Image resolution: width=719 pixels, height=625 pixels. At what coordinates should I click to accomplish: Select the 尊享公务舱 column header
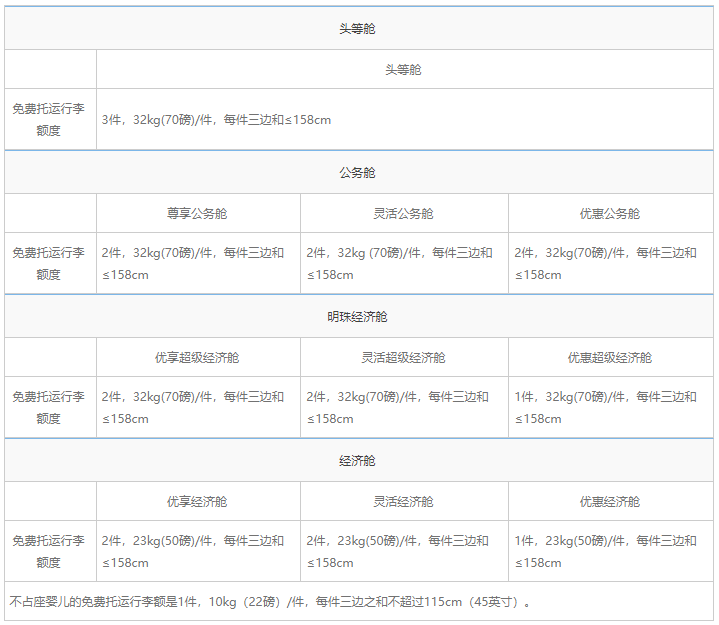[x=197, y=214]
